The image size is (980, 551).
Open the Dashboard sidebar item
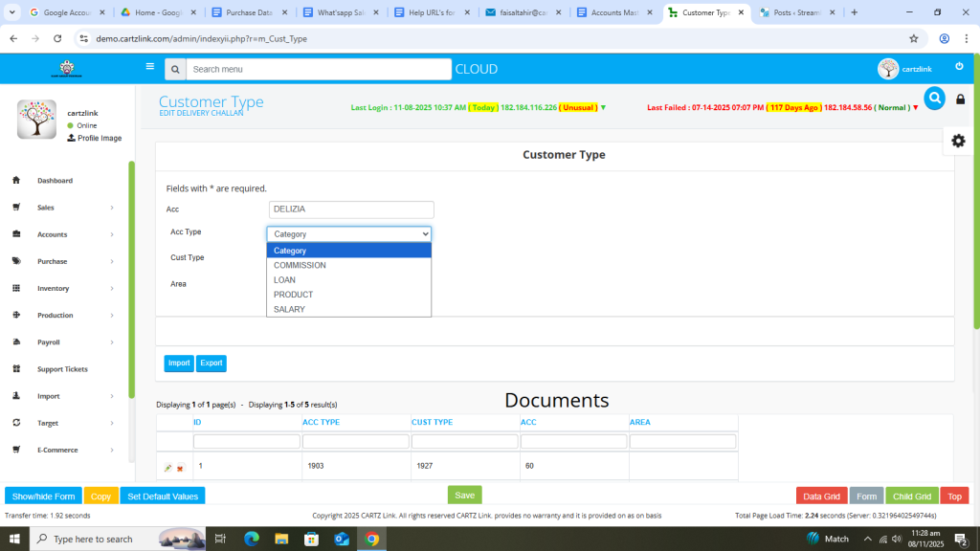[55, 181]
